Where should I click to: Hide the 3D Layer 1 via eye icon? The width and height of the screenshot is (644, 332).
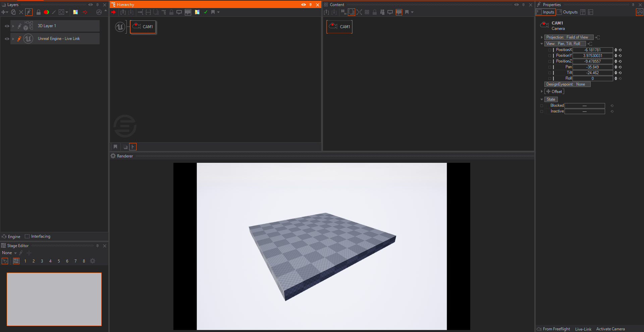coord(7,26)
